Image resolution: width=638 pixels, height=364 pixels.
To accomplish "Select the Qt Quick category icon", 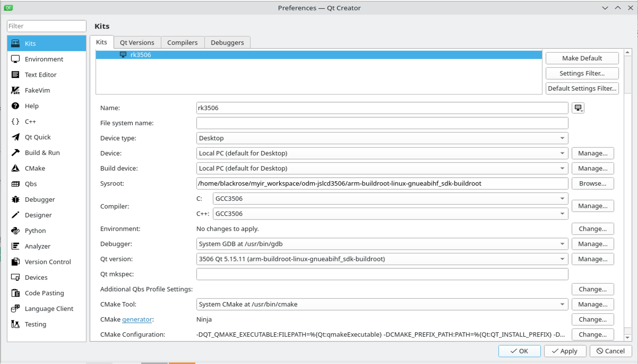I will pos(16,137).
